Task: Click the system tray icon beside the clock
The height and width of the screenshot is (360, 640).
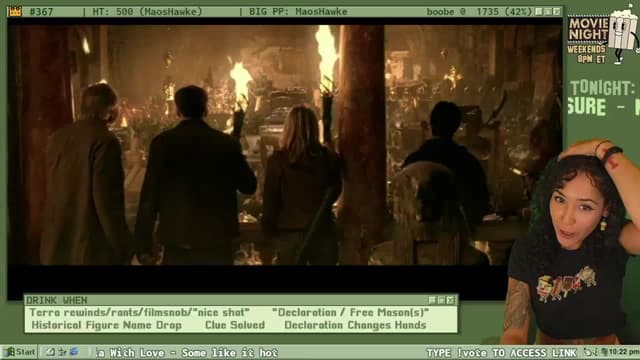Action: [x=604, y=352]
